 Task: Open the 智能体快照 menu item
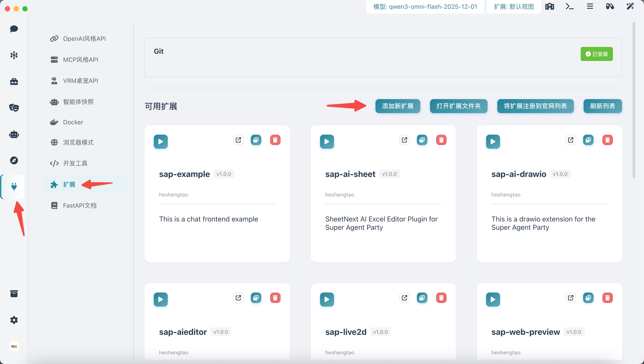(x=85, y=102)
